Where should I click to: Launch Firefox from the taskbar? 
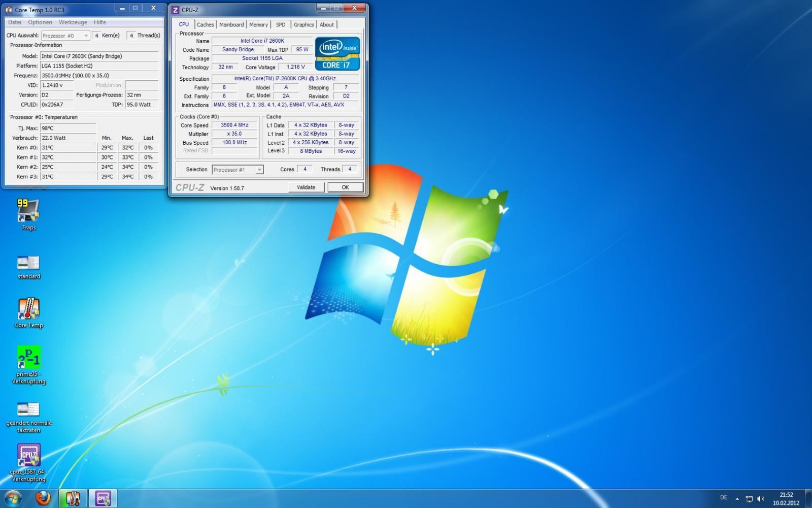point(43,498)
